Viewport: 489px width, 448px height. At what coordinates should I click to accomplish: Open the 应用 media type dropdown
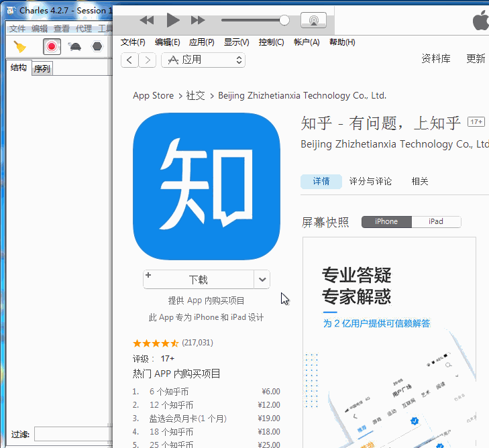[x=204, y=60]
